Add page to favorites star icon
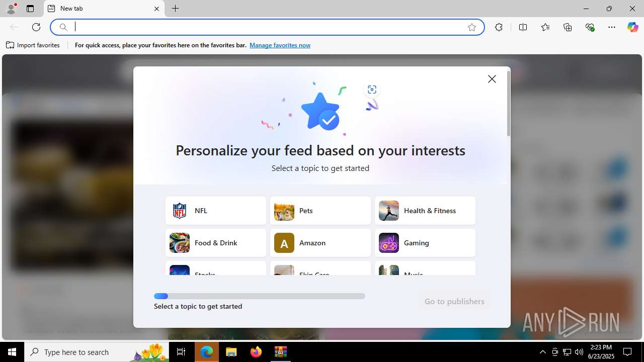Viewport: 644px width, 362px height. (x=472, y=27)
